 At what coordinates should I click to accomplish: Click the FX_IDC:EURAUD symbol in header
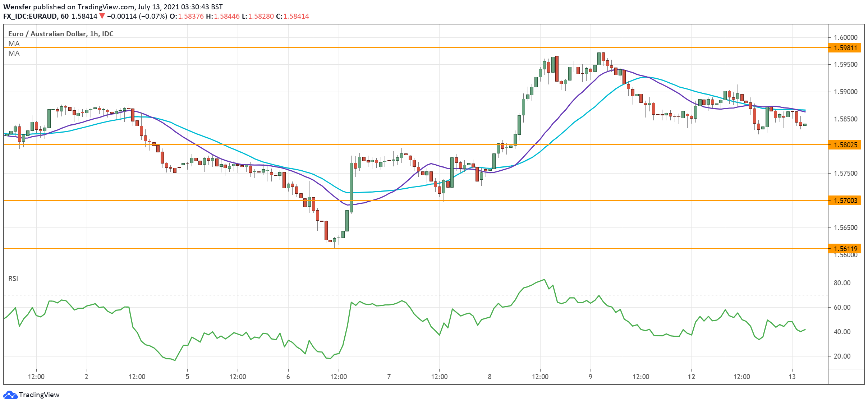(x=30, y=16)
